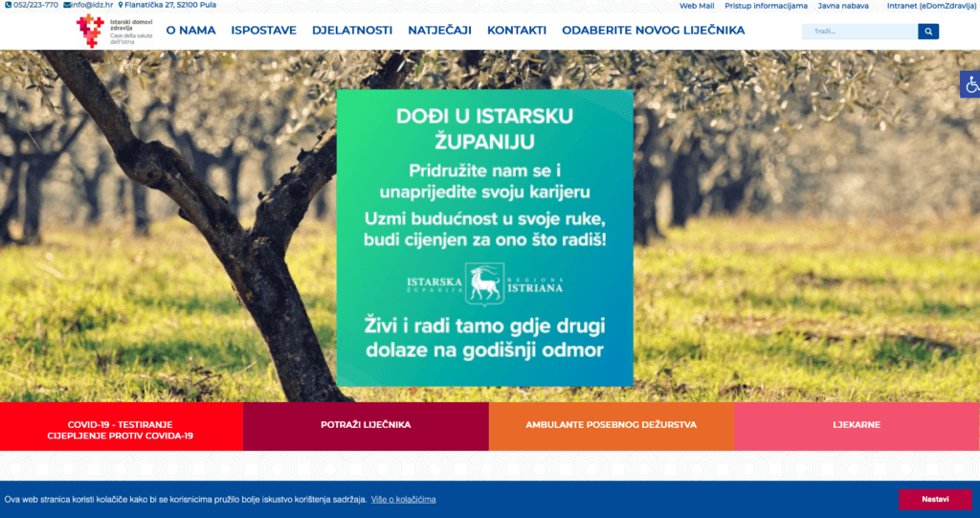Click the envelope email icon
Screen dimensions: 980x518
[67, 5]
